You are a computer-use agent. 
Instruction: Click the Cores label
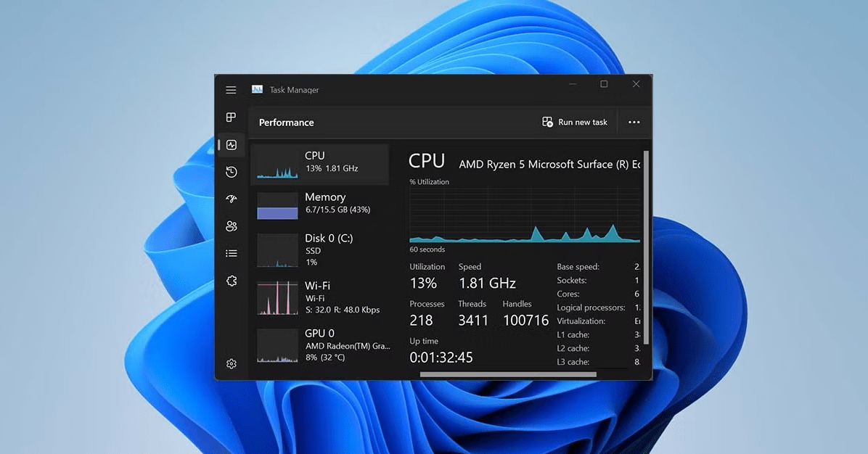click(568, 294)
